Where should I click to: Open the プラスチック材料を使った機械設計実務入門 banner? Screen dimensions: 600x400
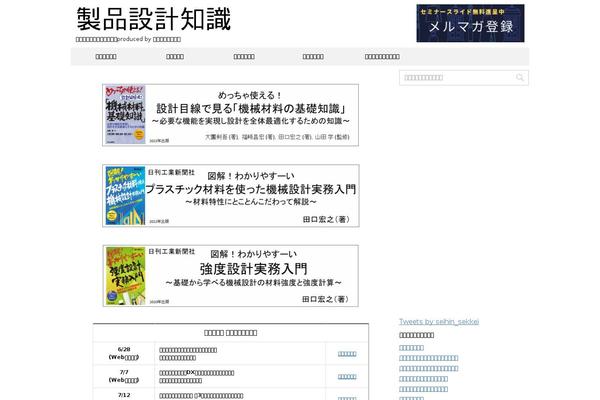click(231, 196)
